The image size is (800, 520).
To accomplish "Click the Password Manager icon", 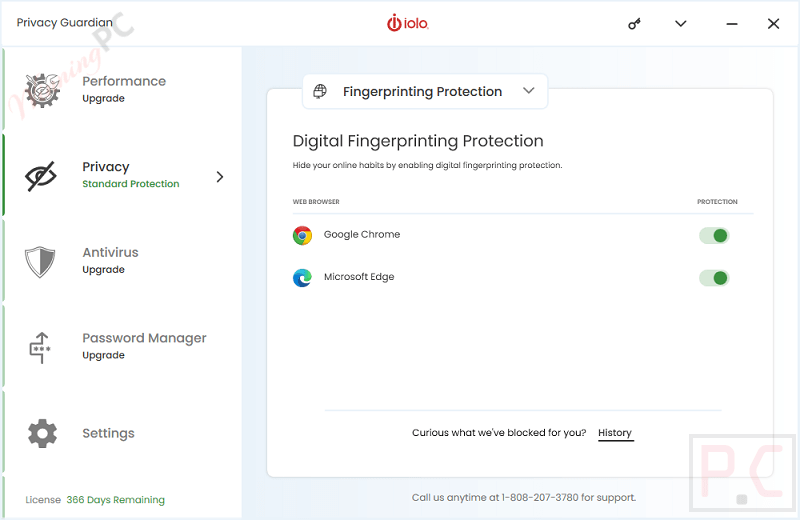I will [40, 348].
